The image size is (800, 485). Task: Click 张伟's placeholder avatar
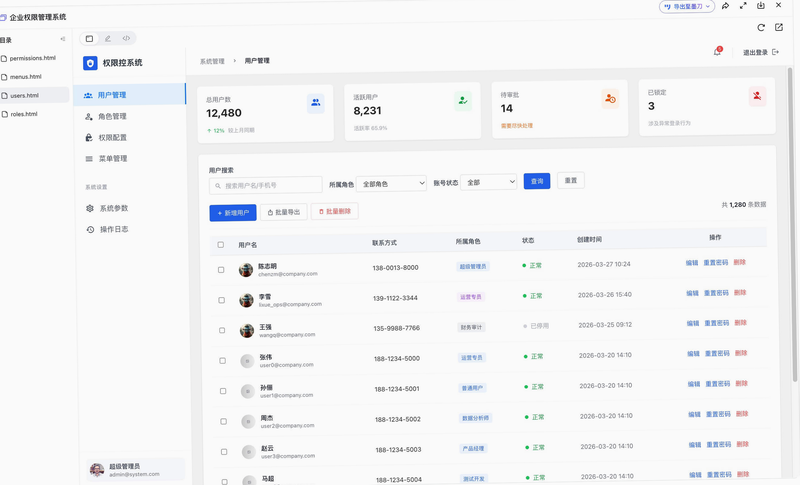click(247, 361)
